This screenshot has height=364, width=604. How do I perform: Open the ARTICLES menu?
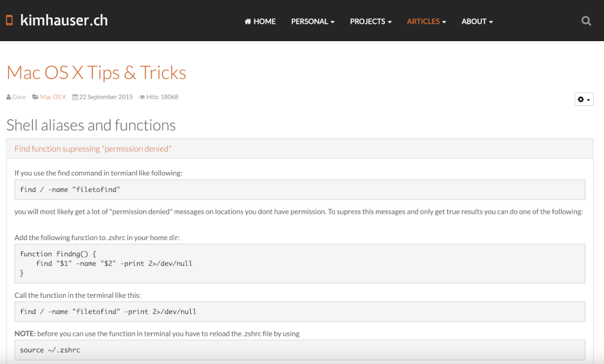tap(426, 21)
